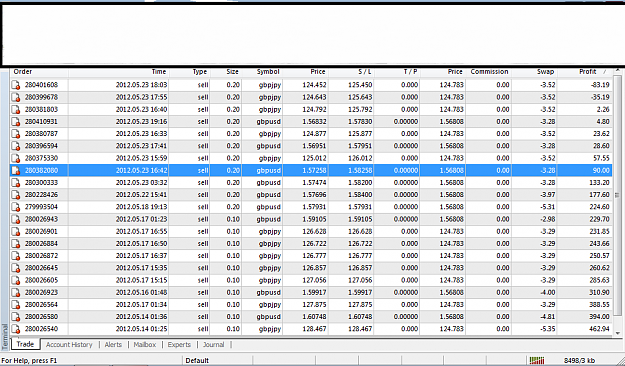Click order icon for order 280380787
The image size is (625, 366).
pos(16,134)
